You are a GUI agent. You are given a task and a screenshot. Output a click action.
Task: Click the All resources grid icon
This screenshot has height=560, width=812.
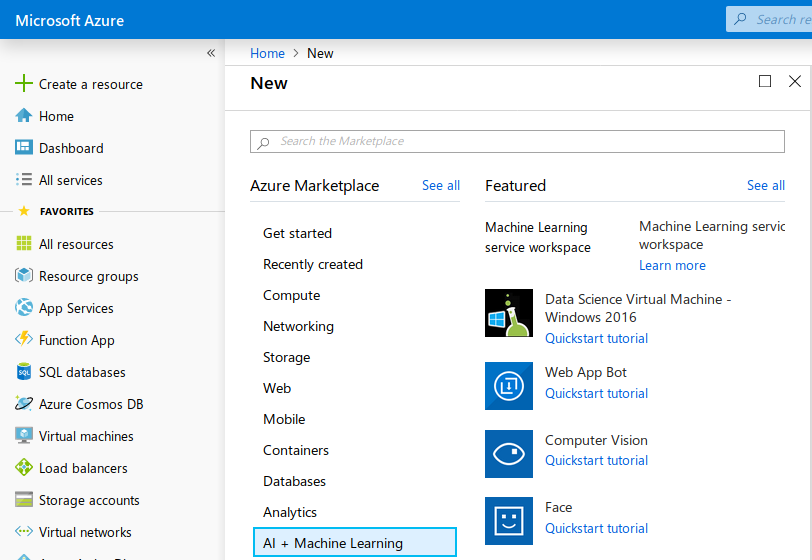(24, 243)
